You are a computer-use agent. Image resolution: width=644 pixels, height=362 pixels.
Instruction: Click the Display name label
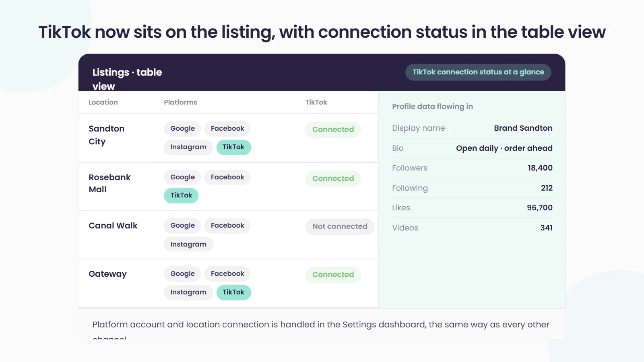(x=419, y=128)
